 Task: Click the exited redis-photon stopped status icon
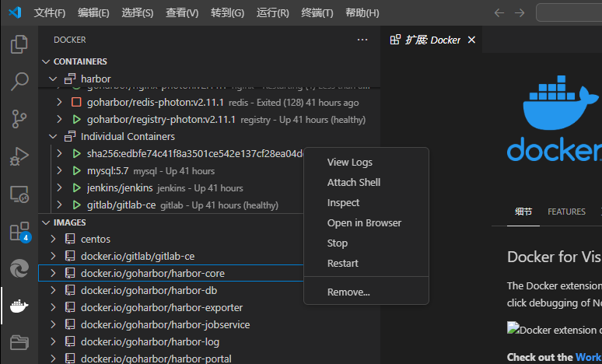76,103
